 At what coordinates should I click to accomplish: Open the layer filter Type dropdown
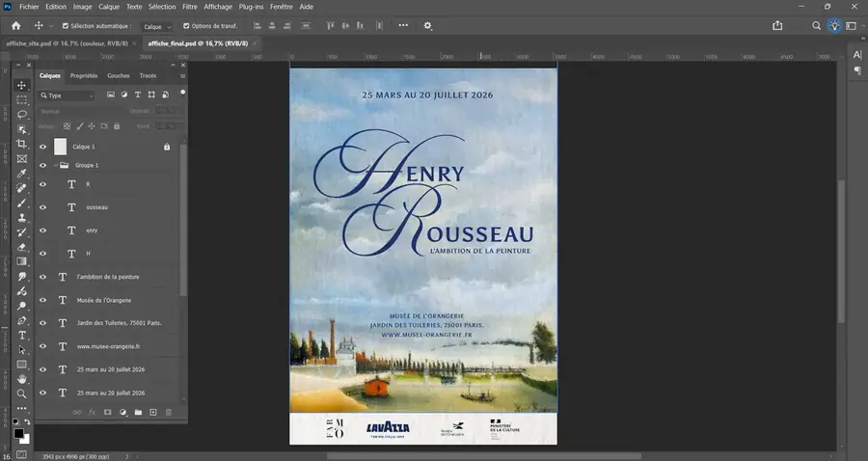pos(67,95)
